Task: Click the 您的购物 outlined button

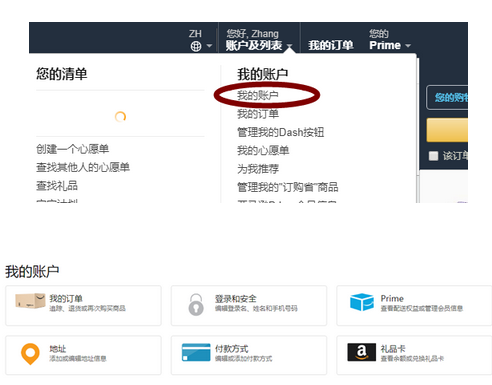Action: click(447, 97)
